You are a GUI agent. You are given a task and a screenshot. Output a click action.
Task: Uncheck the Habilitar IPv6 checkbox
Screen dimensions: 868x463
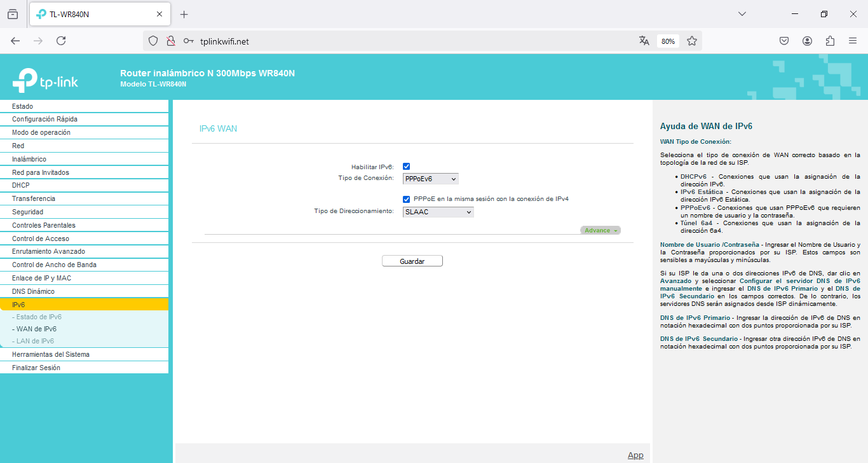pos(406,167)
